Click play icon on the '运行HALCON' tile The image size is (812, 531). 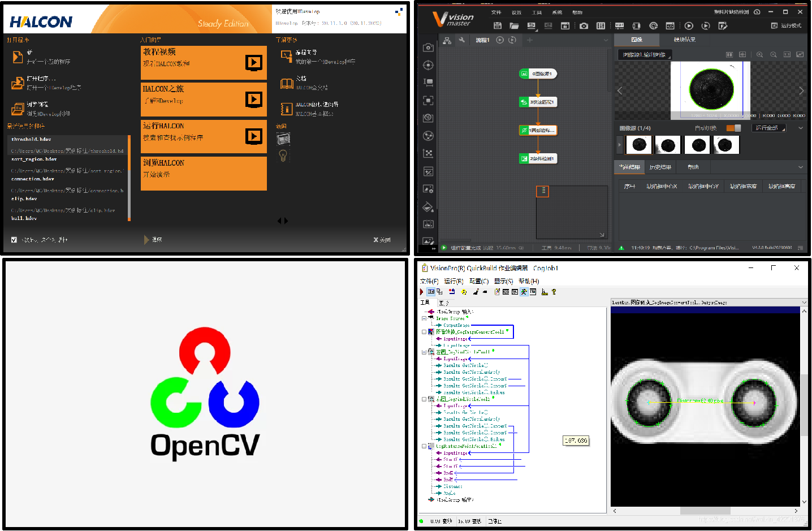(254, 136)
